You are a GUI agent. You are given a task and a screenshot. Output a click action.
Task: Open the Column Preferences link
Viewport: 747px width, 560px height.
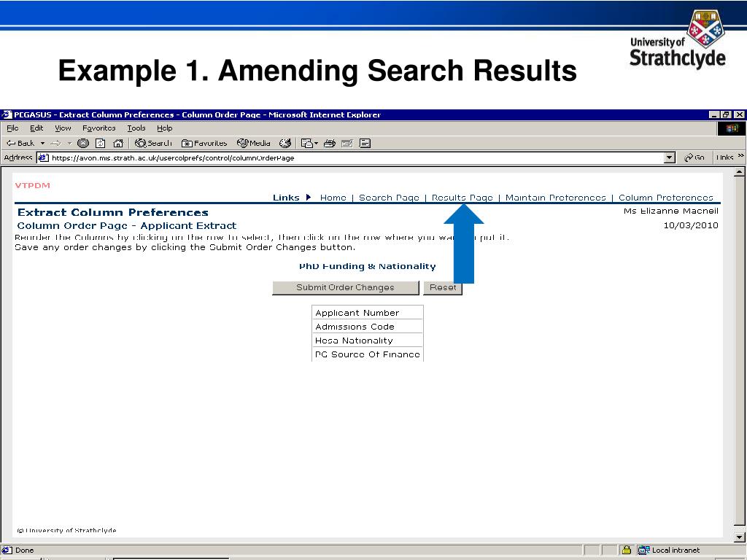tap(665, 198)
